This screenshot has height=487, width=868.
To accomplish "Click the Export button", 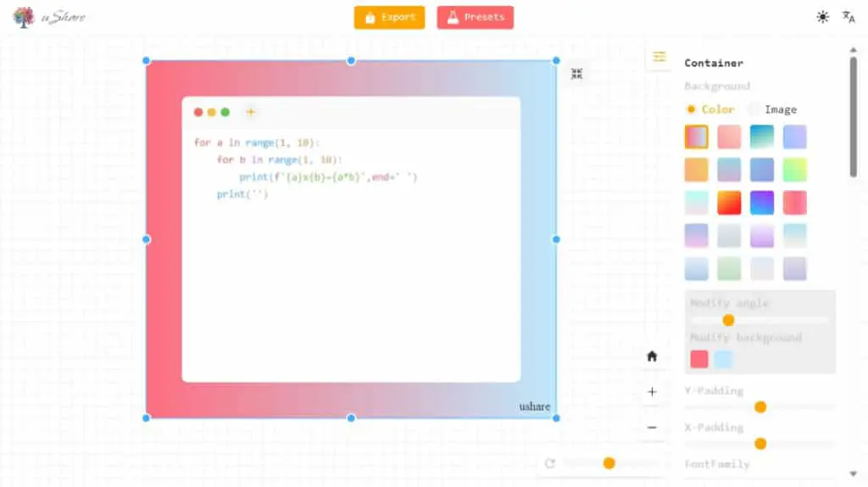I will [x=389, y=17].
